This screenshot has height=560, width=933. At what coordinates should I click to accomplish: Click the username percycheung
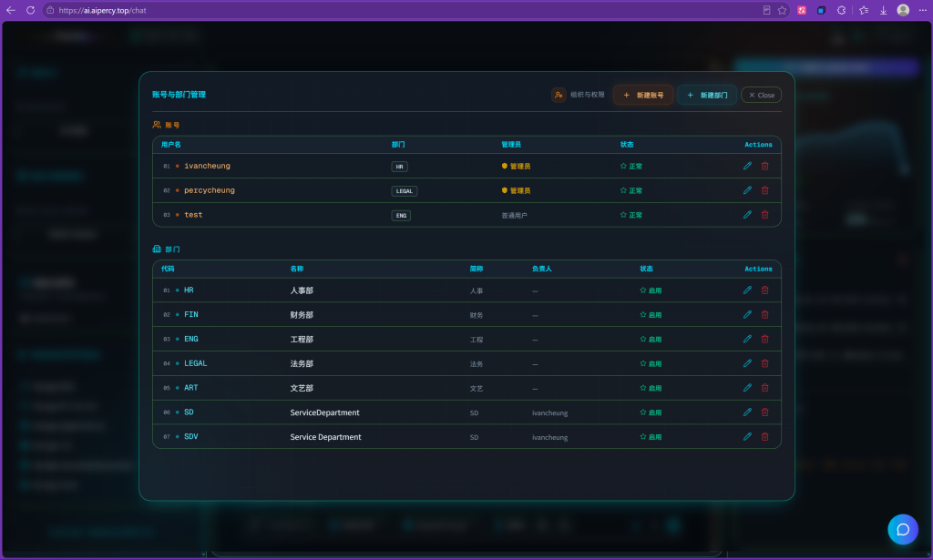pos(210,190)
